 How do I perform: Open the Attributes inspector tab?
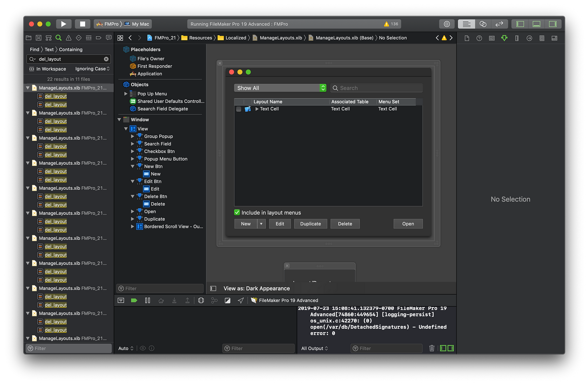pyautogui.click(x=504, y=38)
